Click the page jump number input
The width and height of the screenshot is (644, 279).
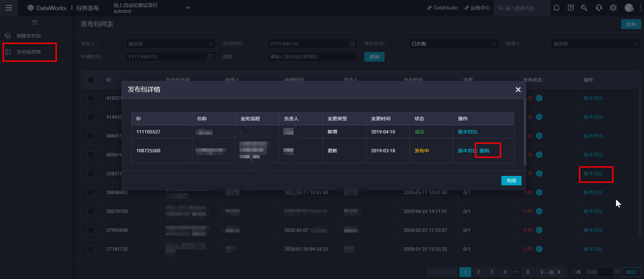[x=605, y=272]
